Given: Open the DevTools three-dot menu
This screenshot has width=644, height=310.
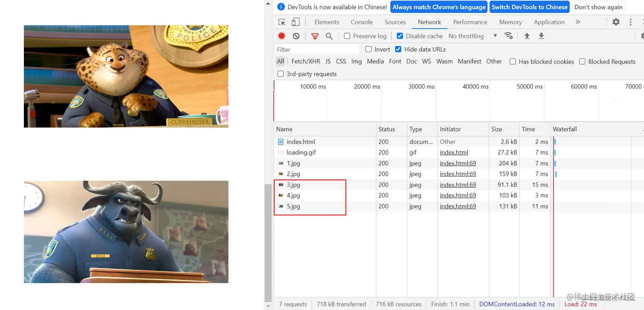Looking at the screenshot, I should coord(631,22).
